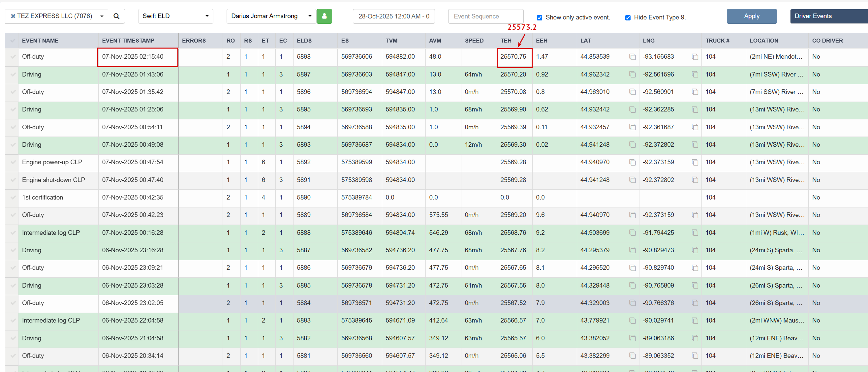Select all rows with the header checkmark

13,41
